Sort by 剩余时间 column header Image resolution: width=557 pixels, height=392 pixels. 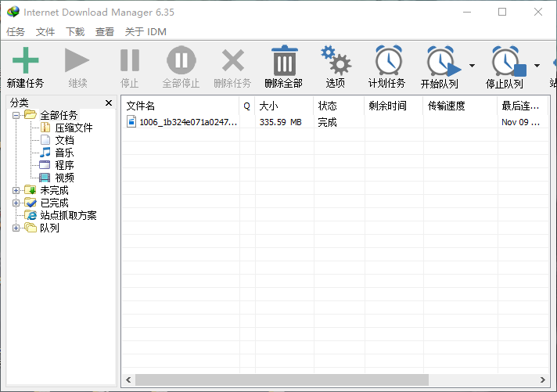point(394,106)
